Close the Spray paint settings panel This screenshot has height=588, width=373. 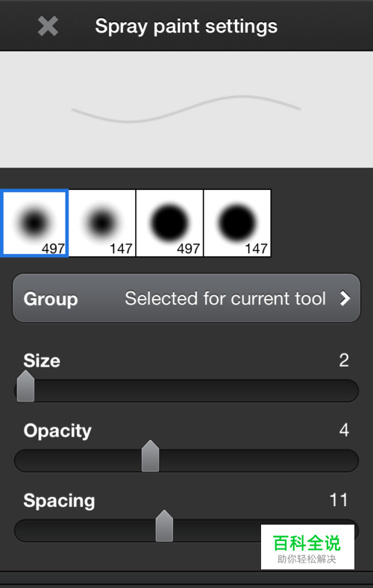tap(48, 26)
